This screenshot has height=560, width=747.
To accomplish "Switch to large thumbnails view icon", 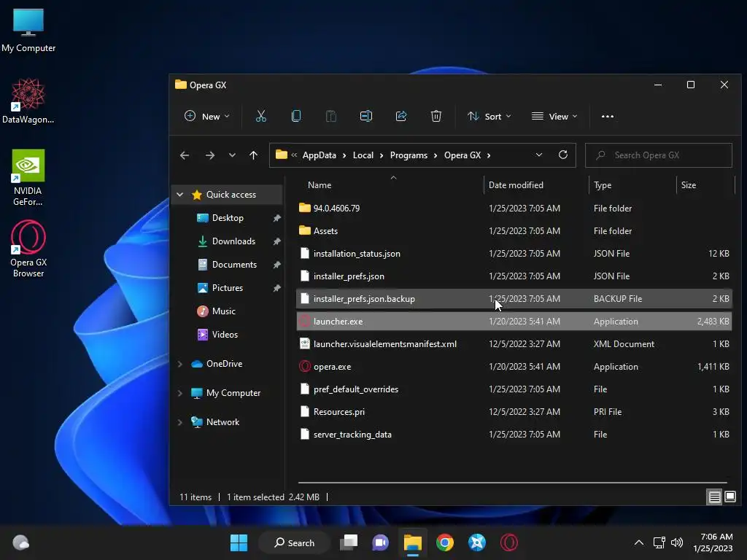I will pyautogui.click(x=729, y=497).
